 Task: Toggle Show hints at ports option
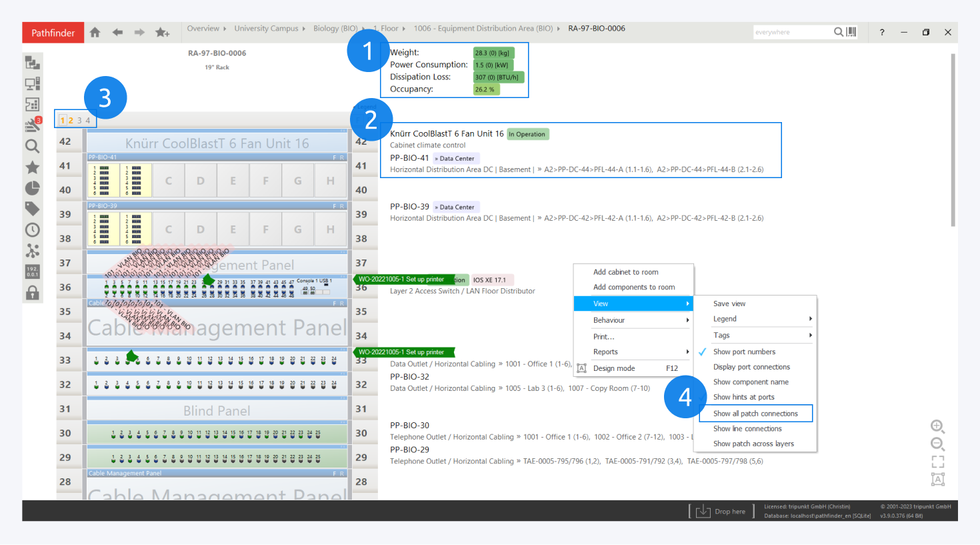(x=743, y=397)
